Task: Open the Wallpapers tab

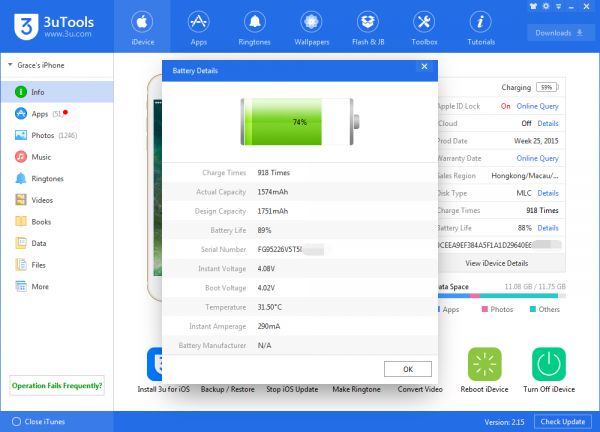Action: click(x=311, y=28)
